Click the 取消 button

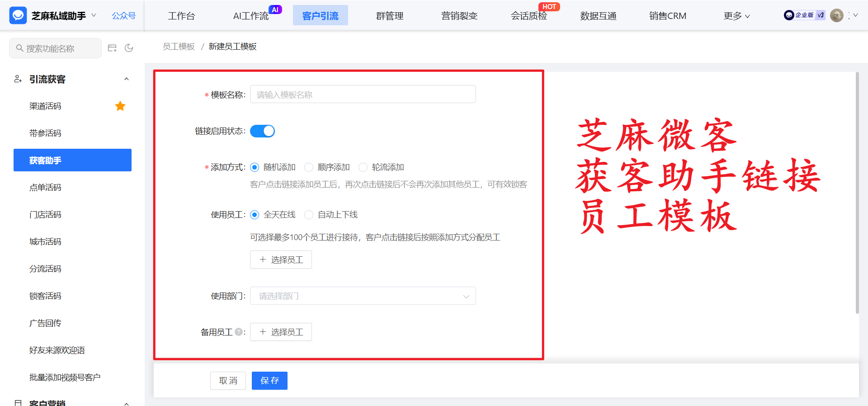tap(228, 381)
